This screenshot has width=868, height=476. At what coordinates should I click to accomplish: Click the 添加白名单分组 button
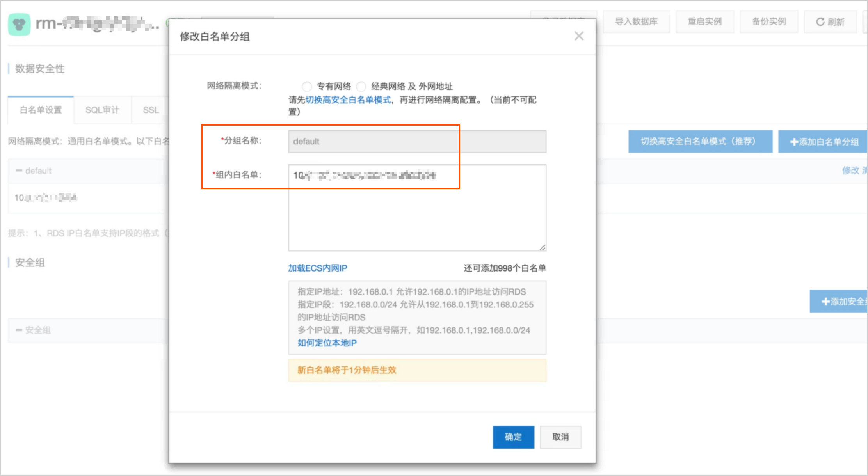click(x=823, y=142)
